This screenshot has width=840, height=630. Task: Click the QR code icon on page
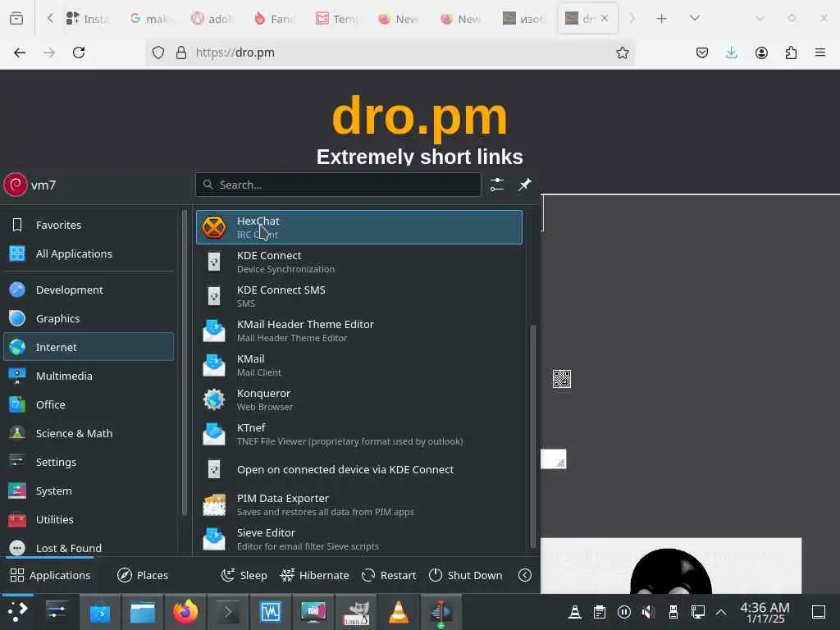(x=561, y=379)
